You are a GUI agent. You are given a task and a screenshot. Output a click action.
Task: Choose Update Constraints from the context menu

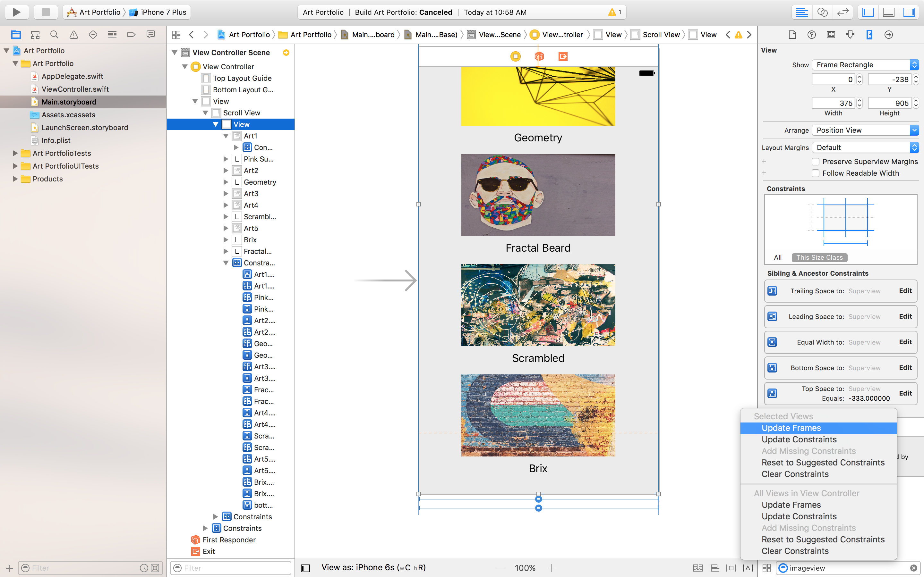click(799, 439)
